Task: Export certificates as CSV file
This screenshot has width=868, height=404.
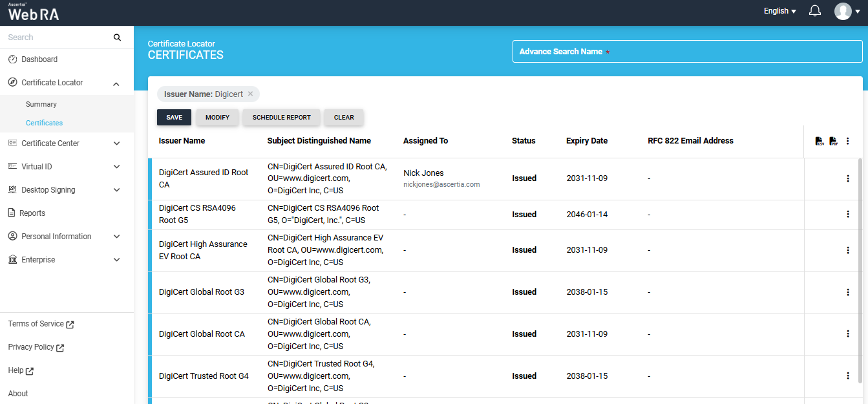Action: pos(819,141)
